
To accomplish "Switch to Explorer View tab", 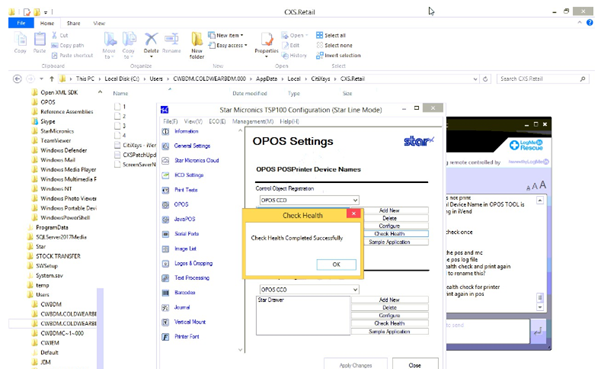I will click(99, 23).
